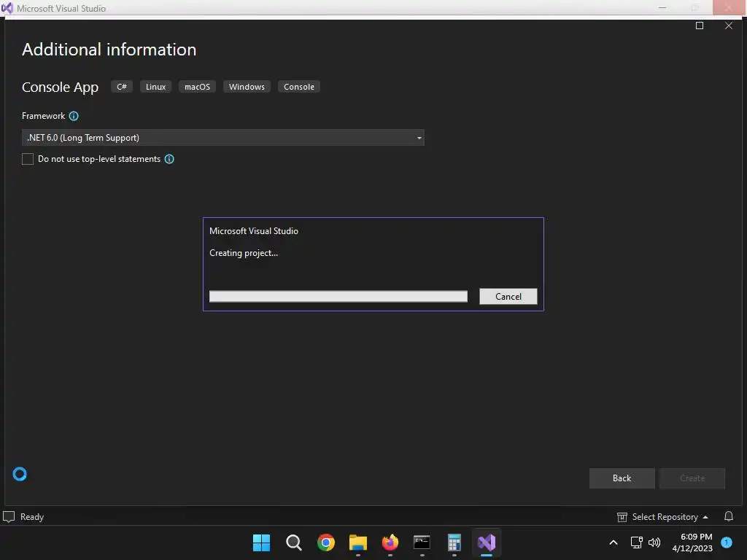Click the Select Repository source control icon
This screenshot has height=560, width=747.
coord(622,517)
